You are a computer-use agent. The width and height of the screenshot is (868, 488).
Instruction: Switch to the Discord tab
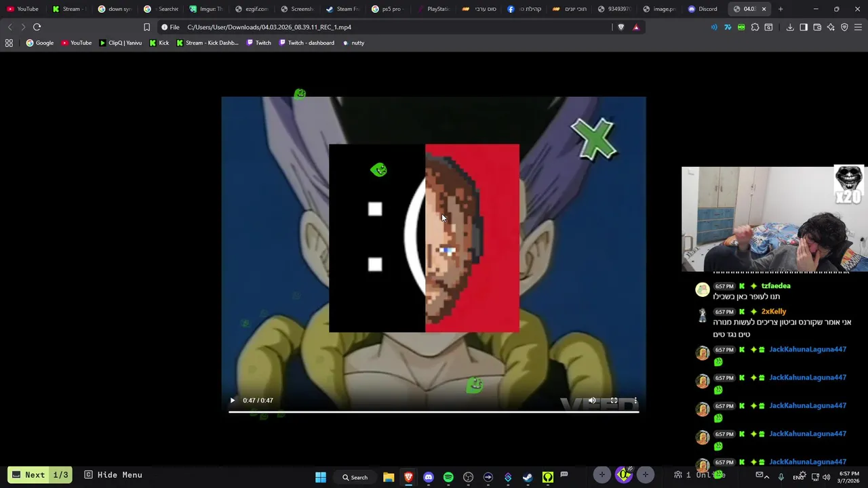click(703, 9)
